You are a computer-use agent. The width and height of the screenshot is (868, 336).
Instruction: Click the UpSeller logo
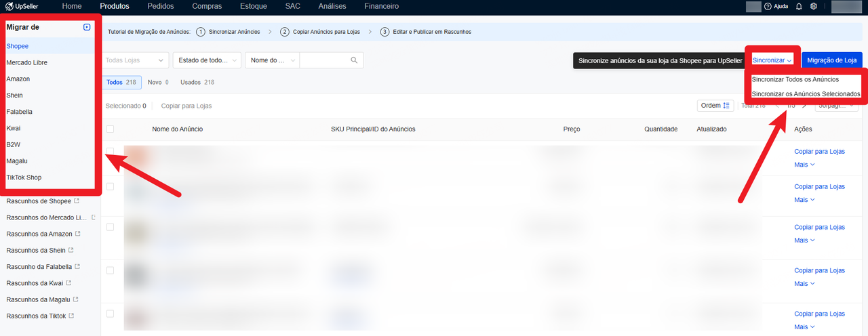[22, 6]
